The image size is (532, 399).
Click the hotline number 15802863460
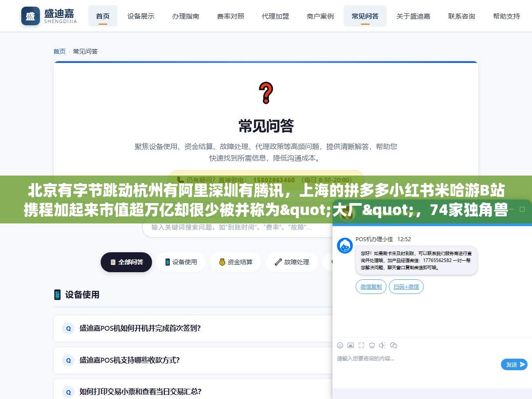[x=274, y=180]
